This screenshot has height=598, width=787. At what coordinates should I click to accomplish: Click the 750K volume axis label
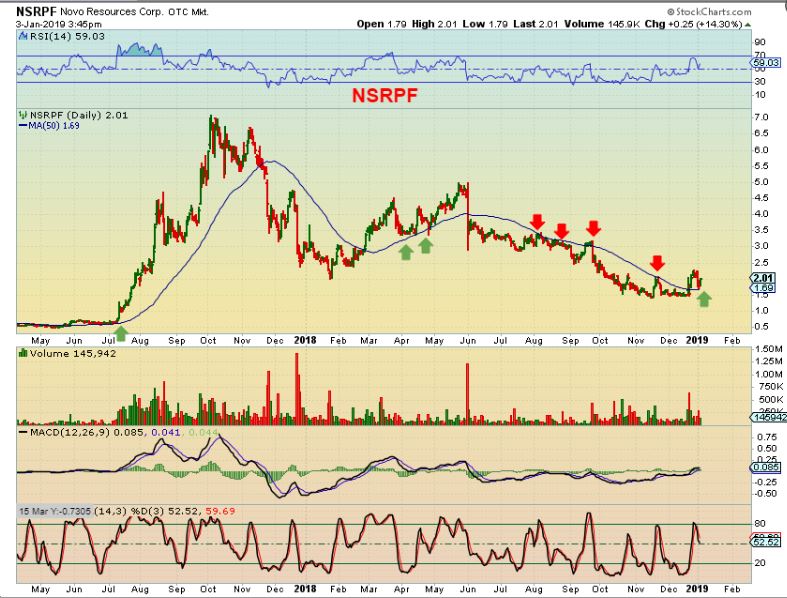tap(768, 387)
